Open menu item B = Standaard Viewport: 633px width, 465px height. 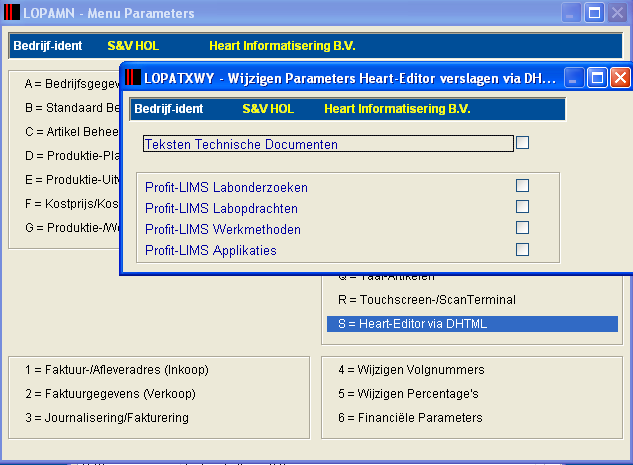coord(72,108)
